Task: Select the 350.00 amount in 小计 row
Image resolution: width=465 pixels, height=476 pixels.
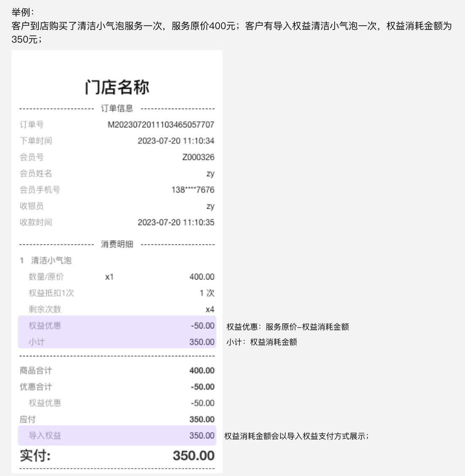Action: (202, 342)
